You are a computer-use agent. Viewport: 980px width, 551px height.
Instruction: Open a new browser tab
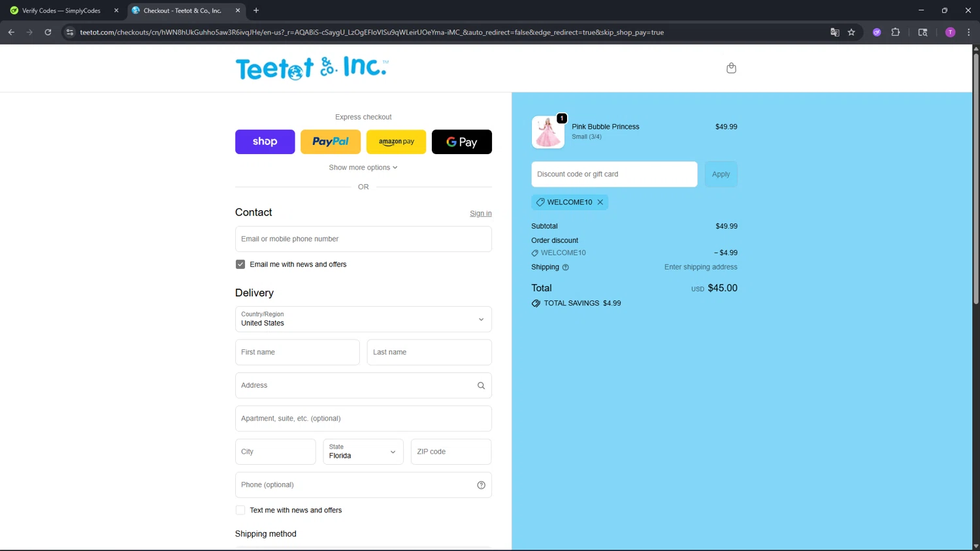pyautogui.click(x=256, y=10)
